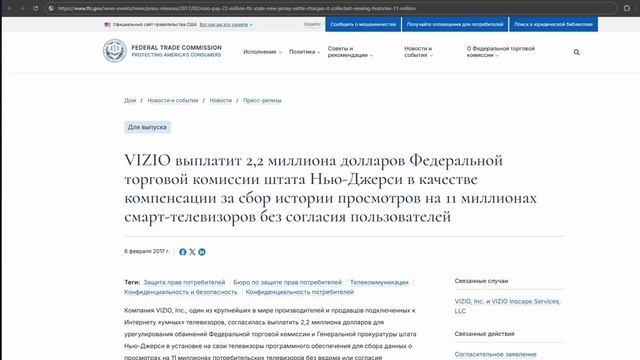Click Поиск в юридической библиотеке button

pyautogui.click(x=553, y=24)
